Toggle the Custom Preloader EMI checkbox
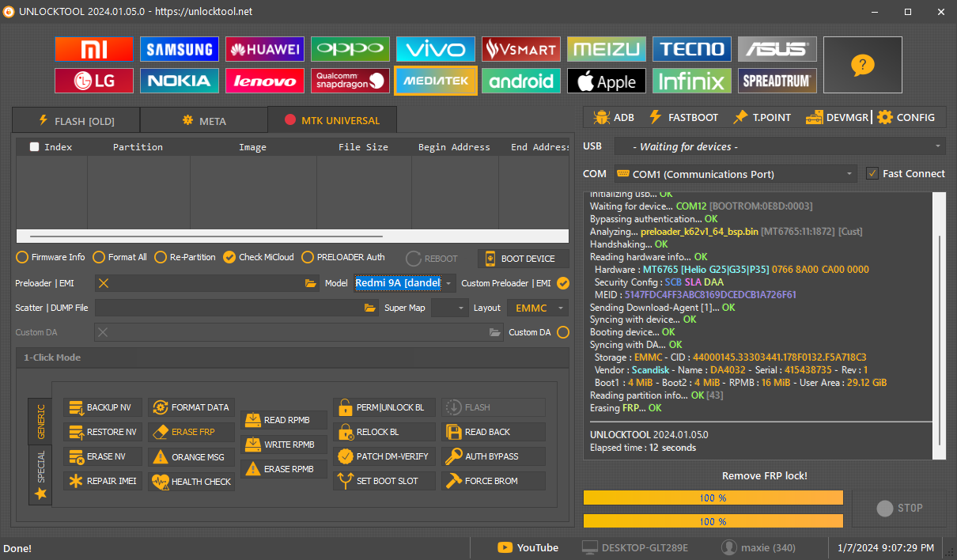Screen dimensions: 957x560 (x=563, y=283)
